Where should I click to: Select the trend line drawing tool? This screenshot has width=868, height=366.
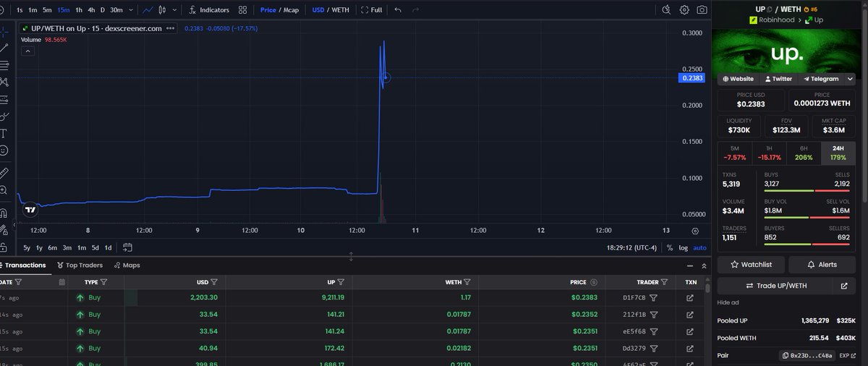[4, 47]
